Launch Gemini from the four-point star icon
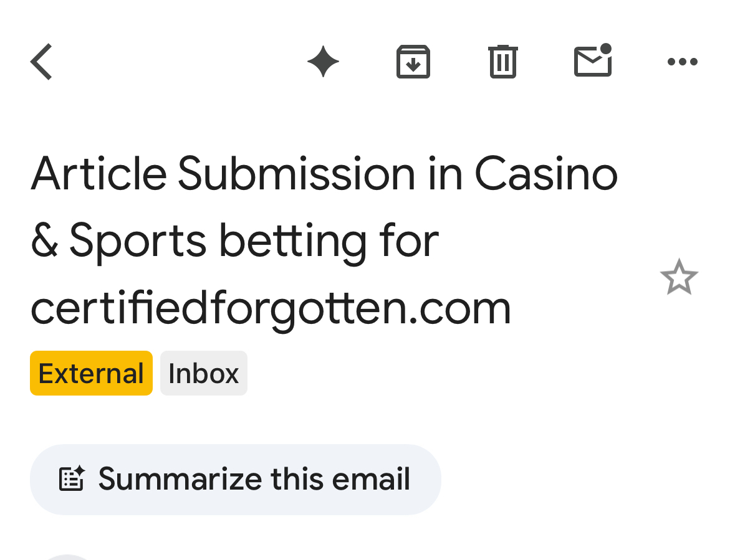The width and height of the screenshot is (735, 560). pos(323,62)
